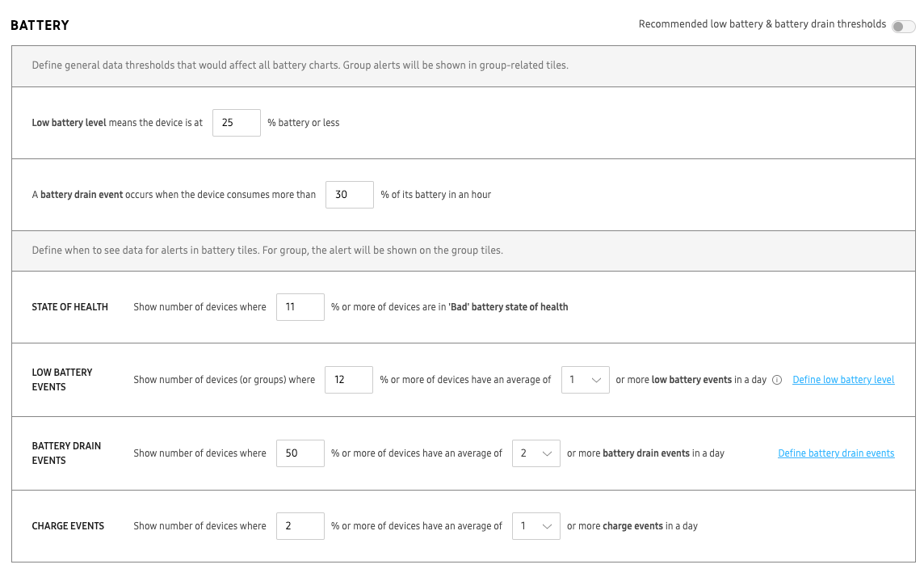924x573 pixels.
Task: Click the info icon beside low battery events
Action: coord(777,380)
